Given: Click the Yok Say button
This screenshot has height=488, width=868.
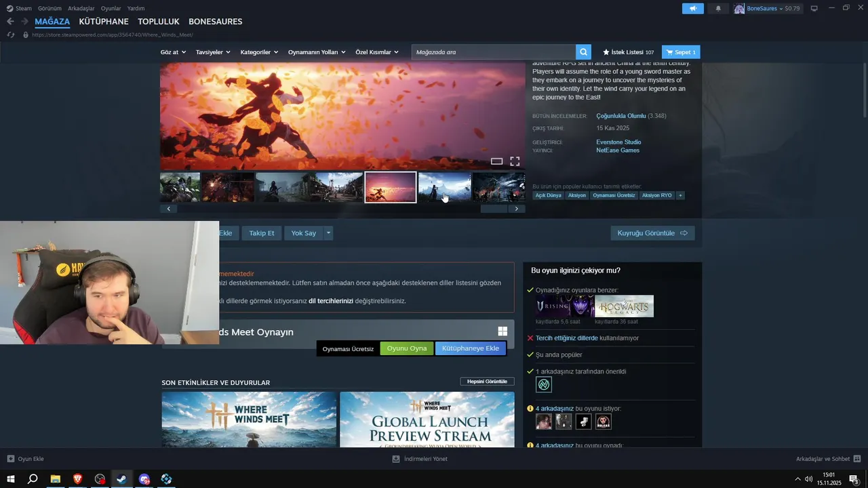Looking at the screenshot, I should point(304,232).
